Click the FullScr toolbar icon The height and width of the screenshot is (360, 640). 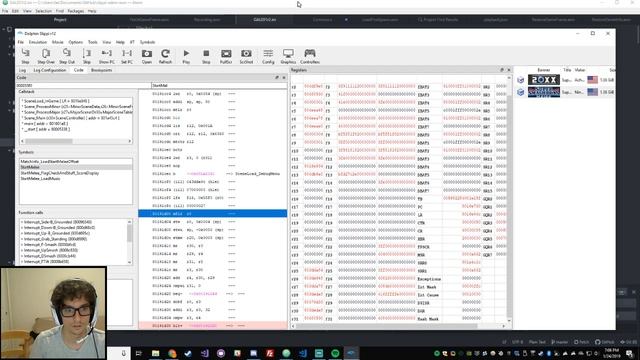226,56
